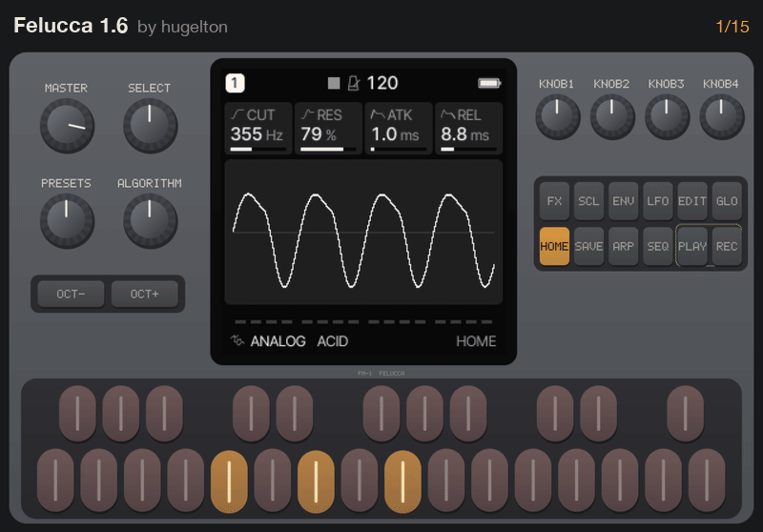Click the HOME label on the display
Image resolution: width=763 pixels, height=532 pixels.
tap(476, 341)
